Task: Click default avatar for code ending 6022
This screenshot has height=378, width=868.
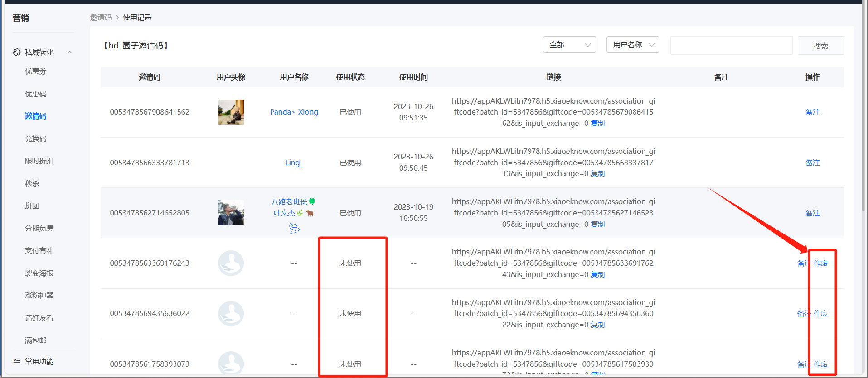Action: (x=231, y=313)
